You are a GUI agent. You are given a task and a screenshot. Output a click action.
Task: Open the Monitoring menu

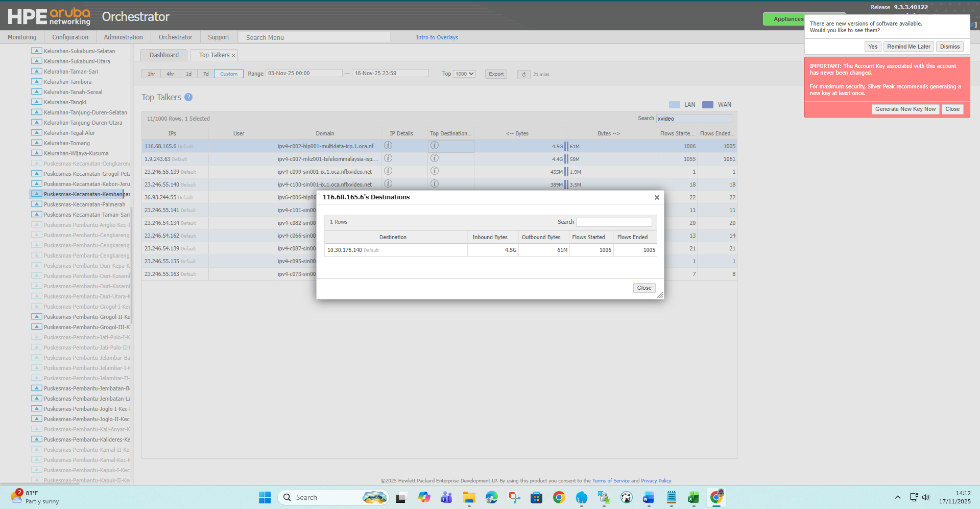pyautogui.click(x=22, y=37)
